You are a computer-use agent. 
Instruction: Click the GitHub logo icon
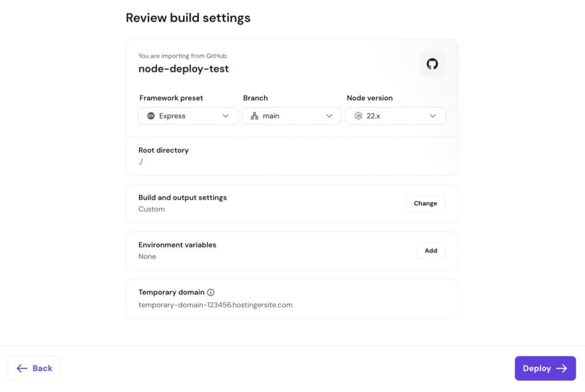click(432, 64)
